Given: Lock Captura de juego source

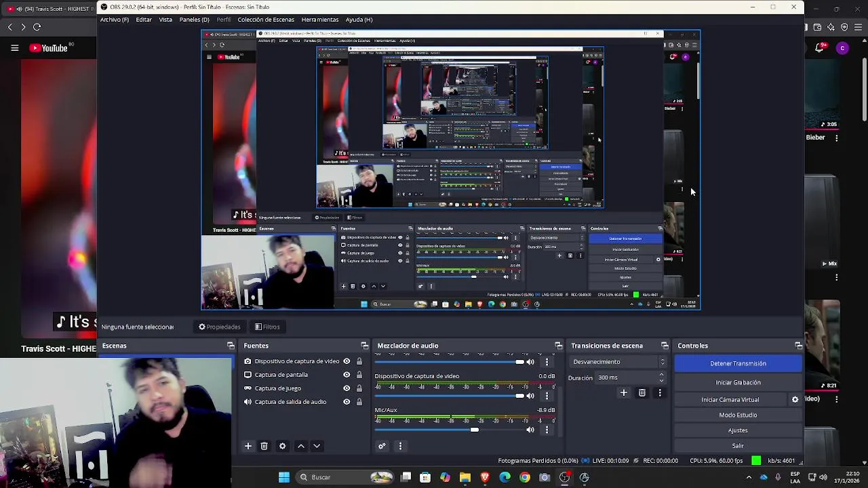Looking at the screenshot, I should point(359,388).
